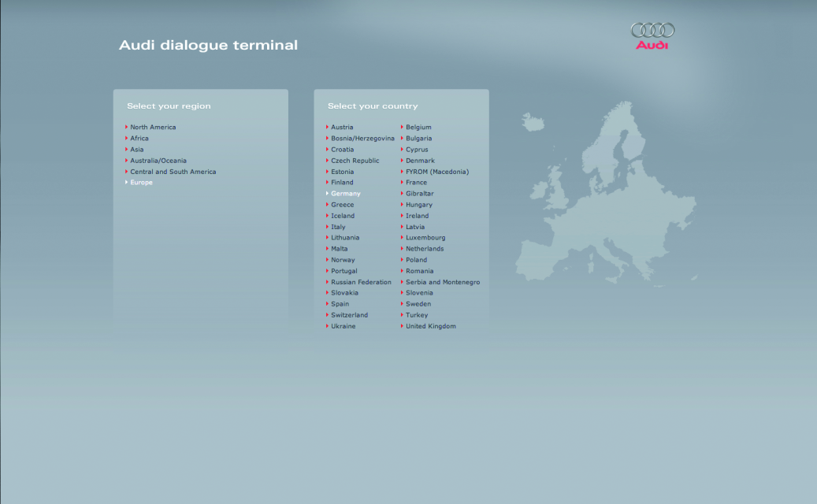
Task: Select Poland
Action: tap(416, 260)
